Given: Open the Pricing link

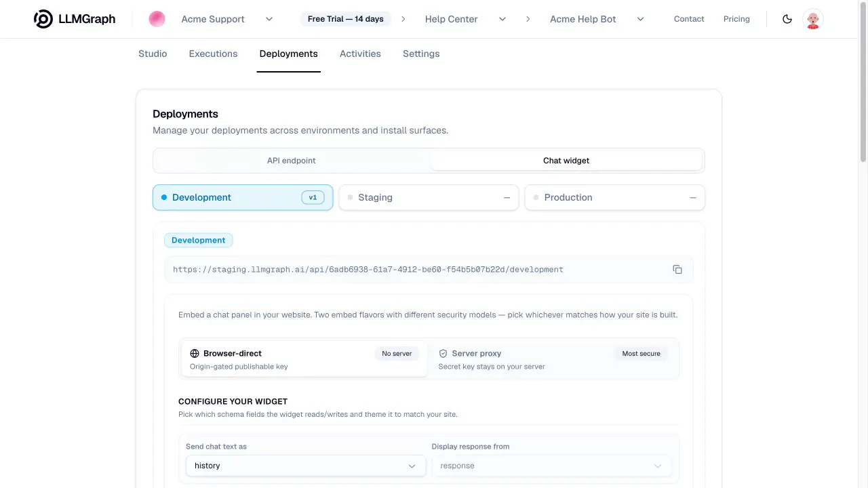Looking at the screenshot, I should pos(736,19).
